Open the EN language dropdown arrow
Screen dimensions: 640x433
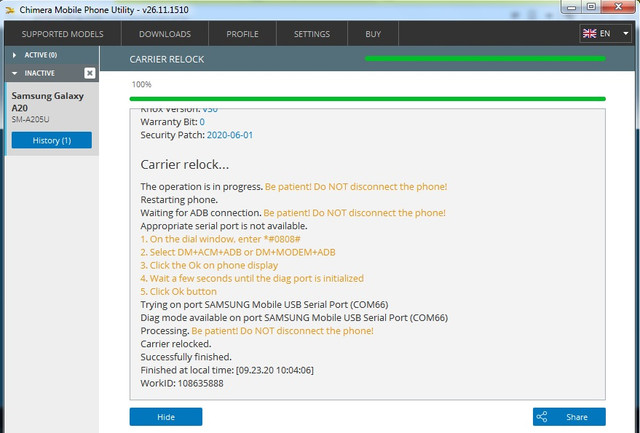point(625,33)
